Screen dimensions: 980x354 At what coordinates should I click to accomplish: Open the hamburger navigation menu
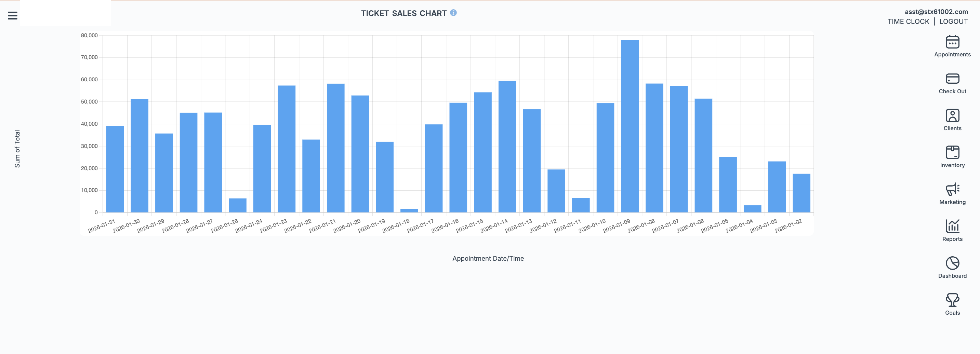point(13,16)
